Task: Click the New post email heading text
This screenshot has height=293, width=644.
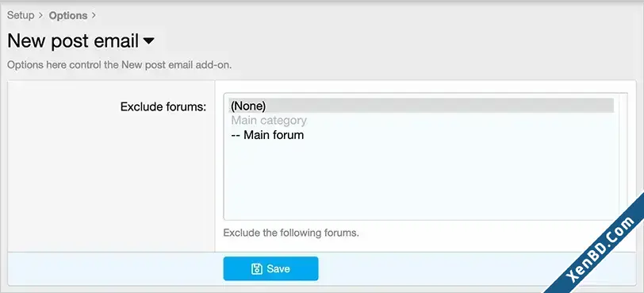Action: click(x=73, y=40)
